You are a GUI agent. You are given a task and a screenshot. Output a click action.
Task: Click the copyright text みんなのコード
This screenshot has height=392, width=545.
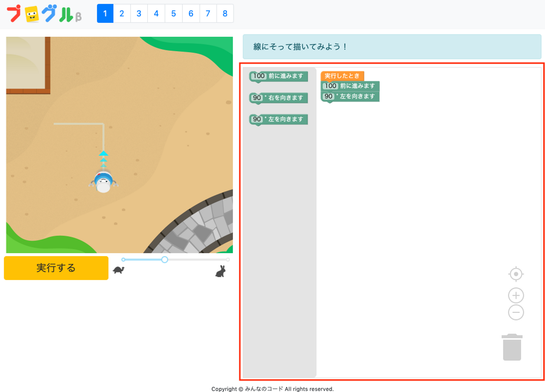point(264,389)
